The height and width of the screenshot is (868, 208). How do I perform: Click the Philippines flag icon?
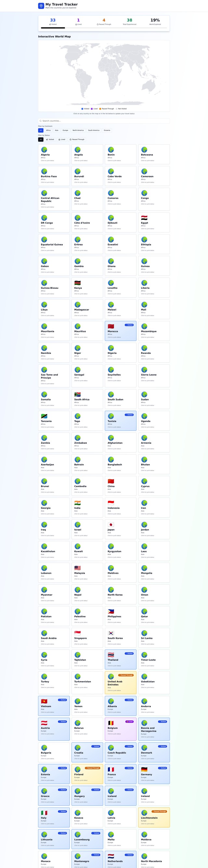(x=111, y=611)
